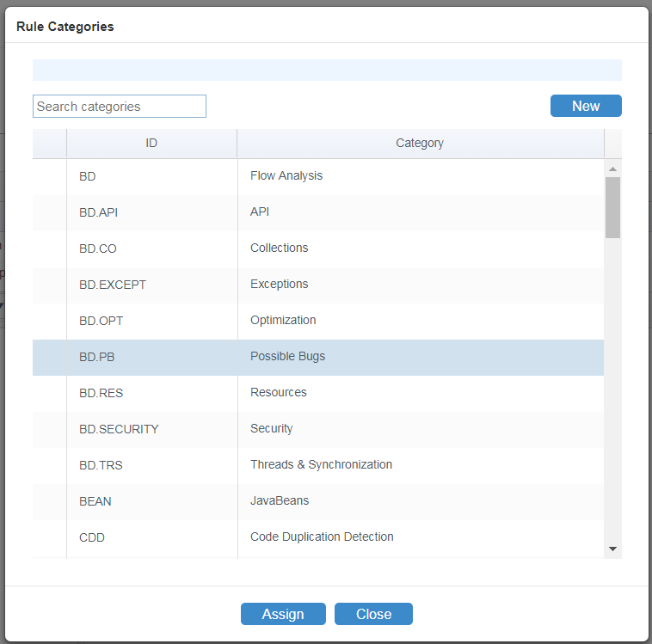
Task: Click the JavaBeans category cell
Action: point(421,502)
